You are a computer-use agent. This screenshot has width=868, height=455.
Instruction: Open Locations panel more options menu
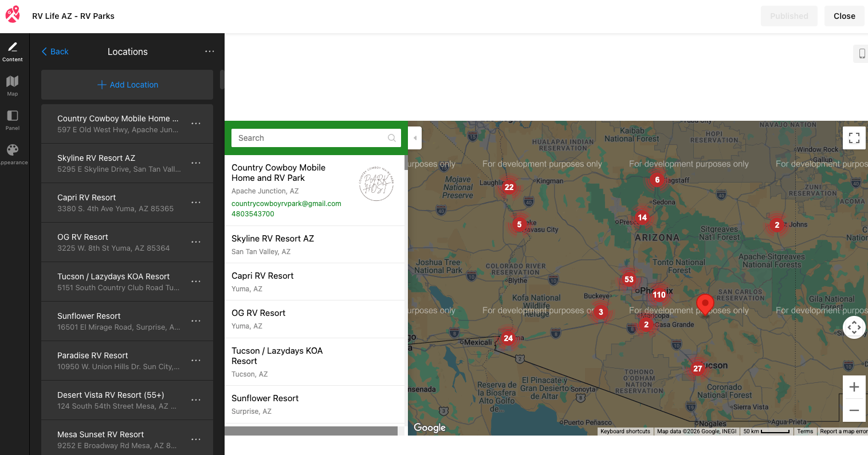click(210, 52)
